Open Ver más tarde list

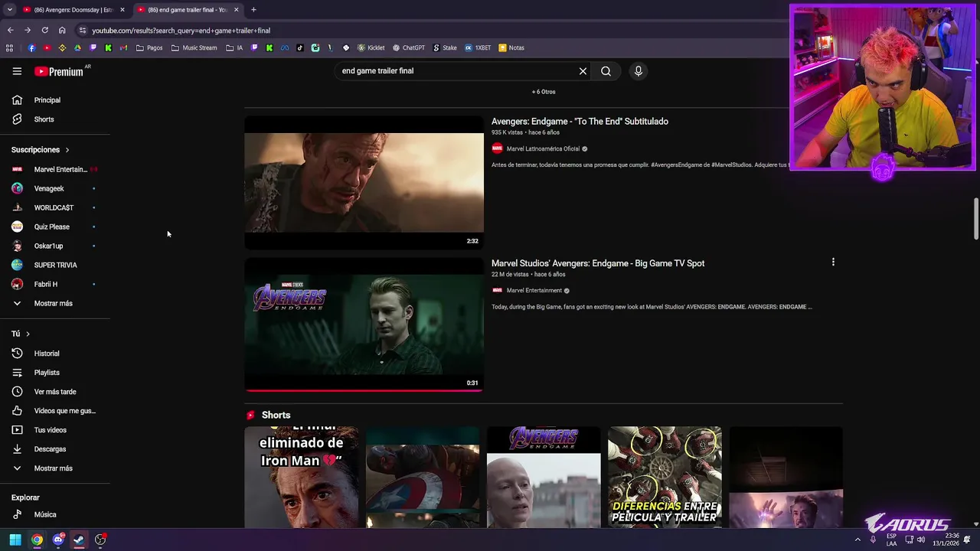(55, 392)
